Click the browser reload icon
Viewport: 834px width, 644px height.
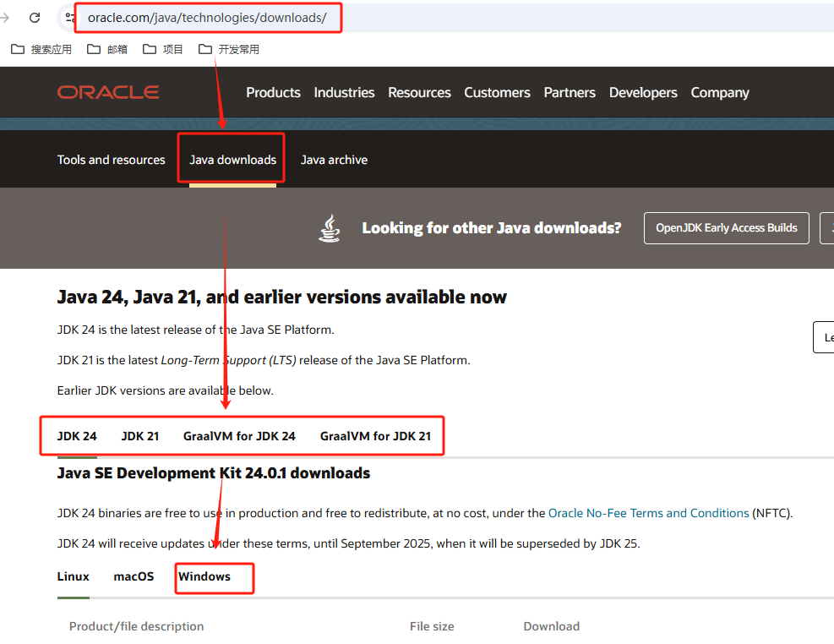[35, 18]
